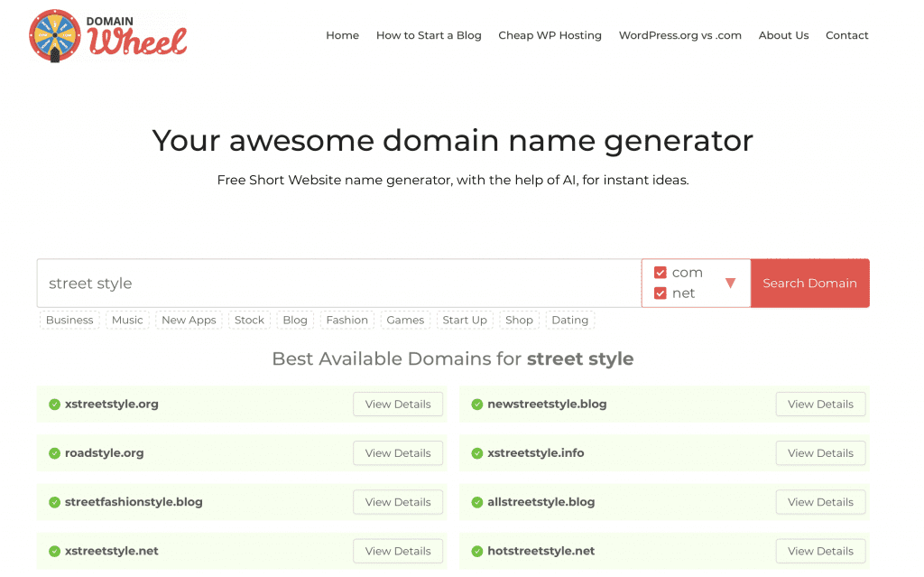
Task: Click the green check icon beside hotstreetstyle.net
Action: [476, 551]
